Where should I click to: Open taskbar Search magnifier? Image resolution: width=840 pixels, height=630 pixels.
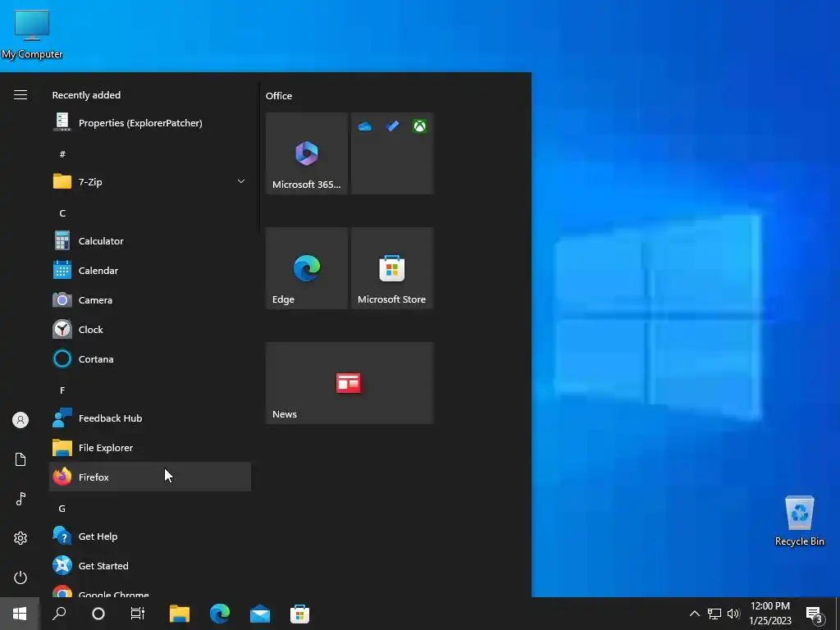pyautogui.click(x=59, y=614)
